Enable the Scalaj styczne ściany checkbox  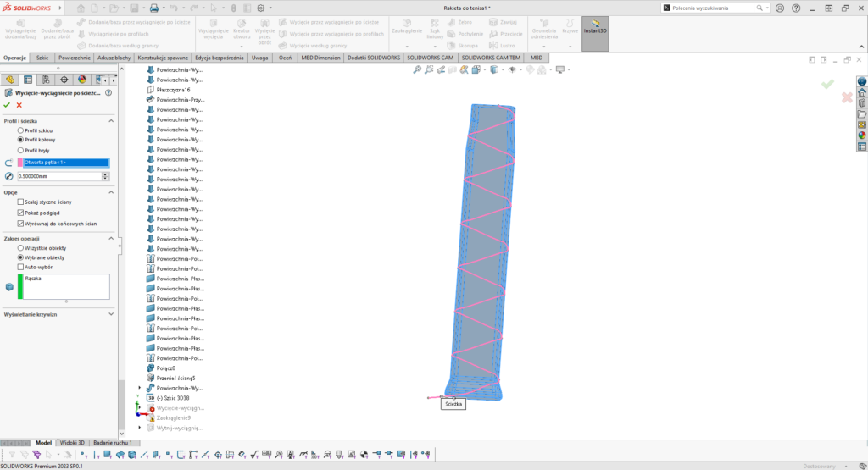[x=20, y=202]
